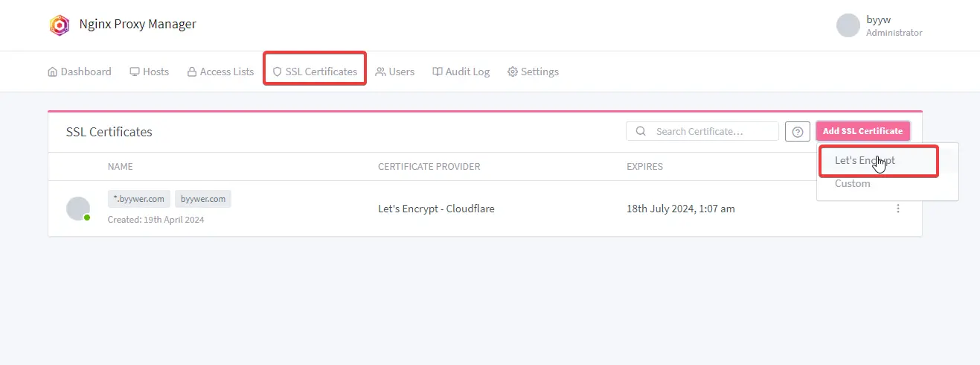980x365 pixels.
Task: Click the 18th July 2024 expiry date
Action: (x=681, y=209)
